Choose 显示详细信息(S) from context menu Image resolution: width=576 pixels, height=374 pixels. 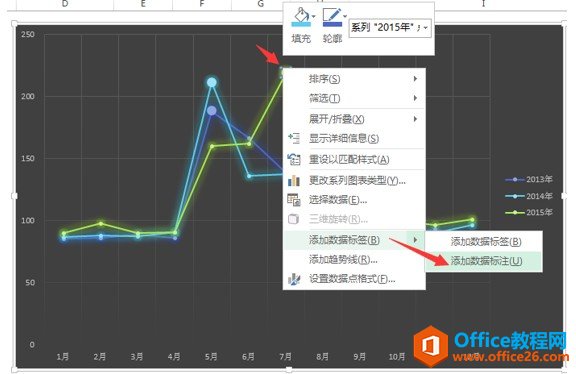354,139
